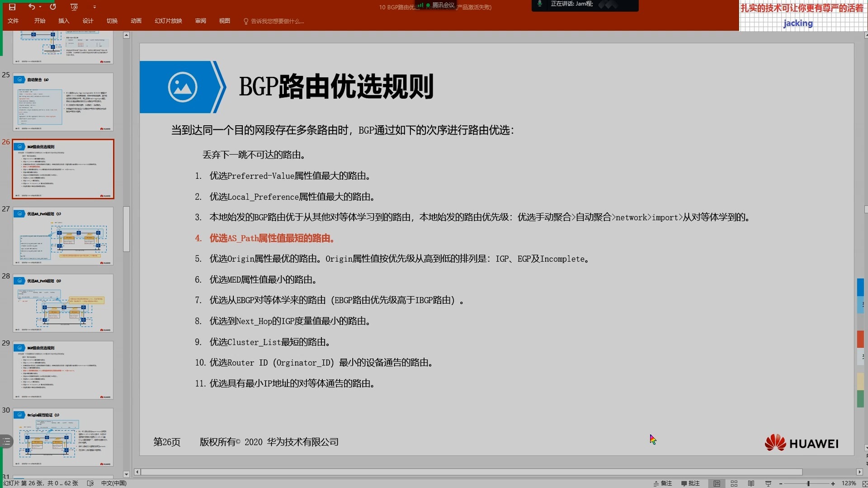Select slide 29 thumbnail BGP路由优选规则

63,370
